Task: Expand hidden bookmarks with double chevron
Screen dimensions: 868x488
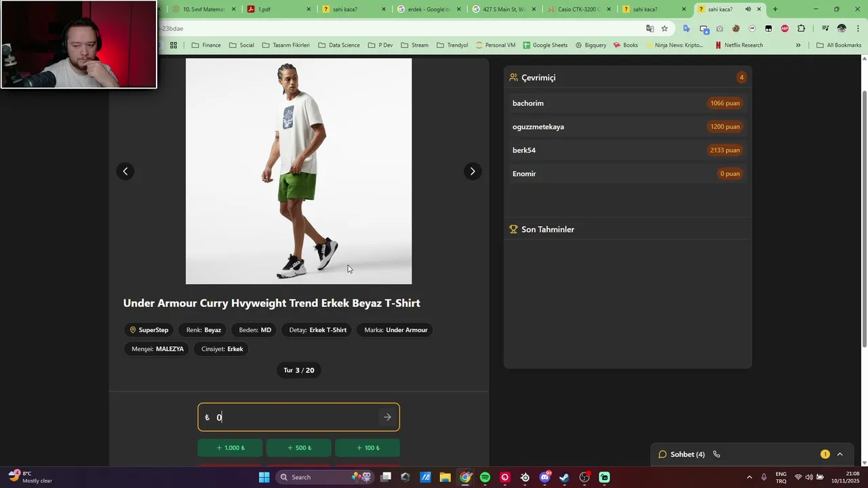Action: click(798, 45)
